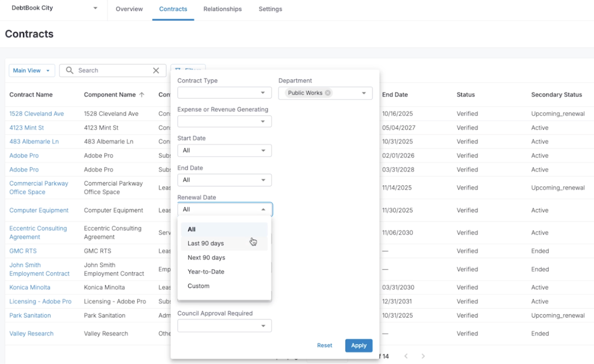Switch to the Relationships tab
The width and height of the screenshot is (594, 364).
222,9
